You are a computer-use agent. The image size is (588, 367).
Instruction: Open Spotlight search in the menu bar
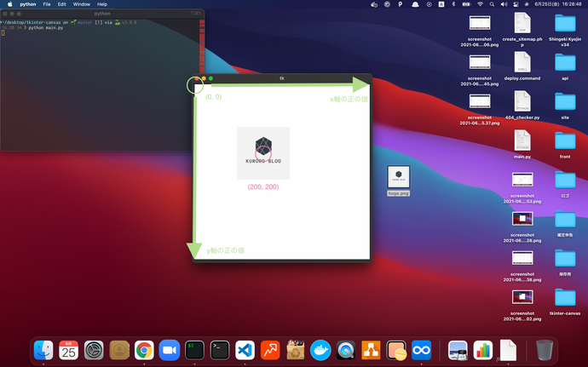pos(492,4)
